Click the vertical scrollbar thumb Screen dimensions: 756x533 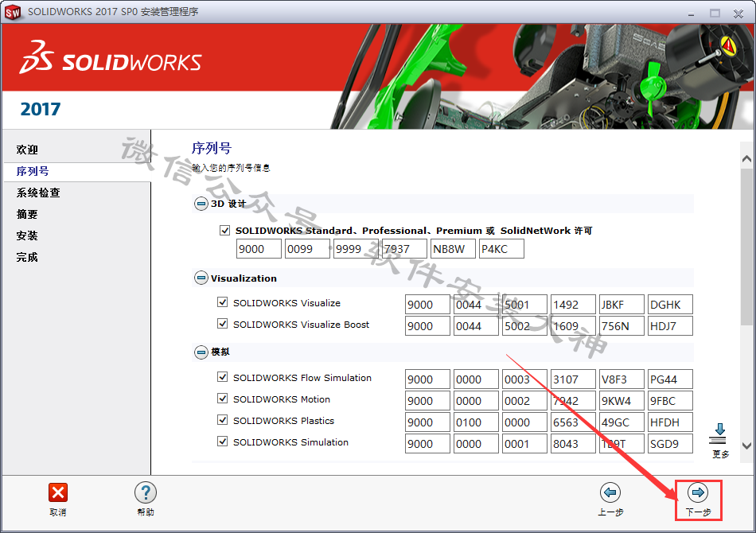(x=746, y=246)
